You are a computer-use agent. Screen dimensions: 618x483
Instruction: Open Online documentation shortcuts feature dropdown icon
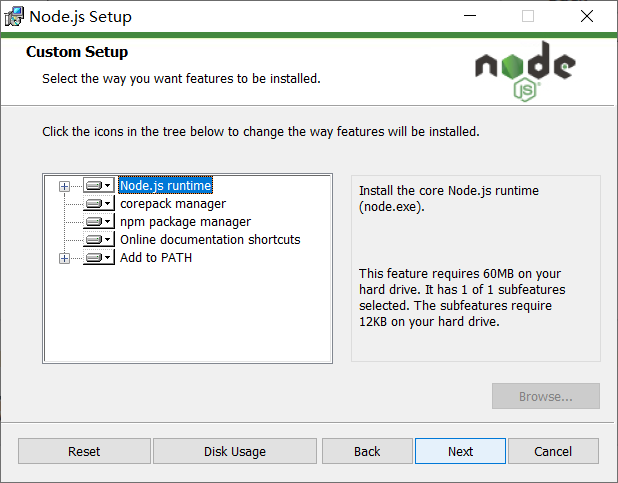pos(99,239)
